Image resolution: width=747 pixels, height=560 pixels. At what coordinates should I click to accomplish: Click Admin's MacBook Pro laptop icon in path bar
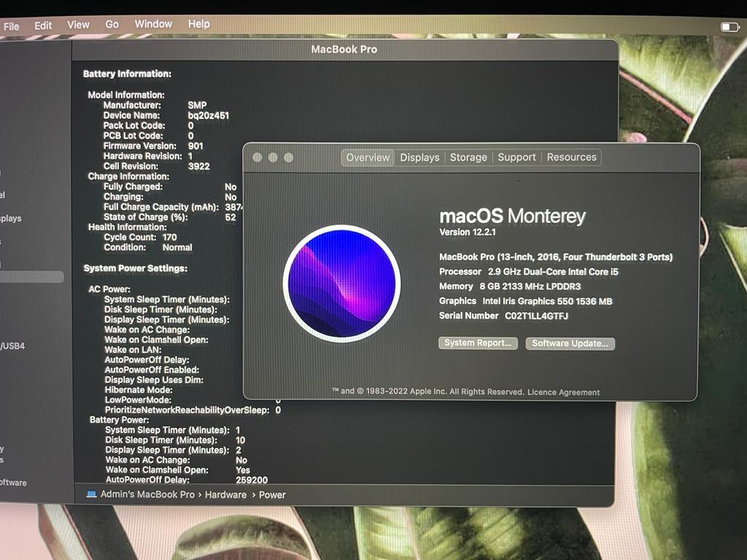(x=91, y=494)
